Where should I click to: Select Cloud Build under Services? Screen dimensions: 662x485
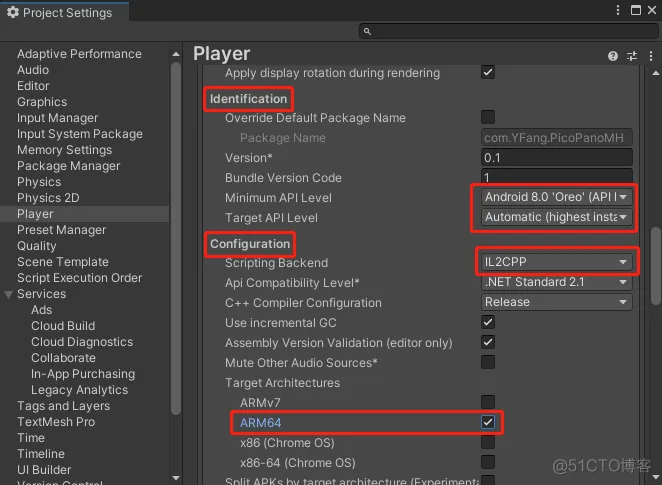pos(63,326)
